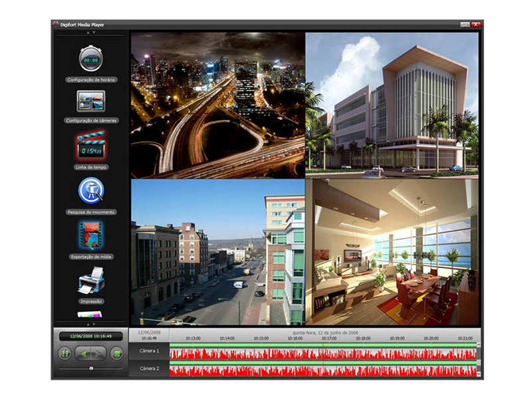
Task: Click the down arrow below the sidebar
Action: (x=94, y=324)
